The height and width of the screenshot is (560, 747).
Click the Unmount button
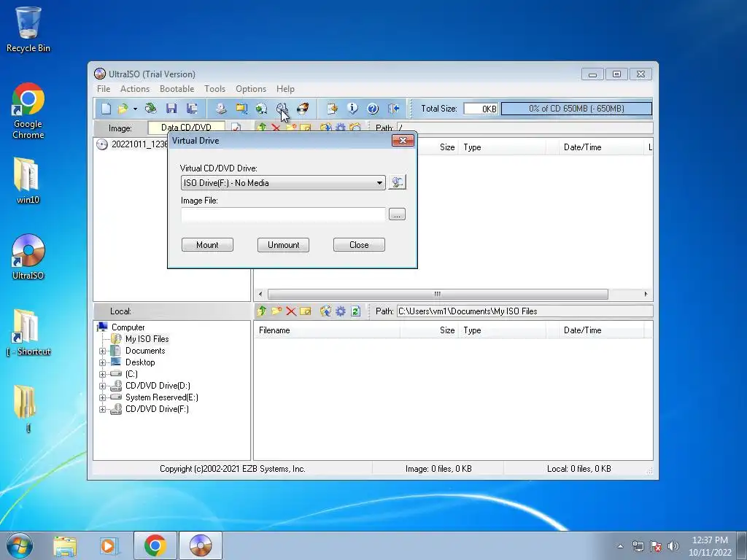coord(284,245)
